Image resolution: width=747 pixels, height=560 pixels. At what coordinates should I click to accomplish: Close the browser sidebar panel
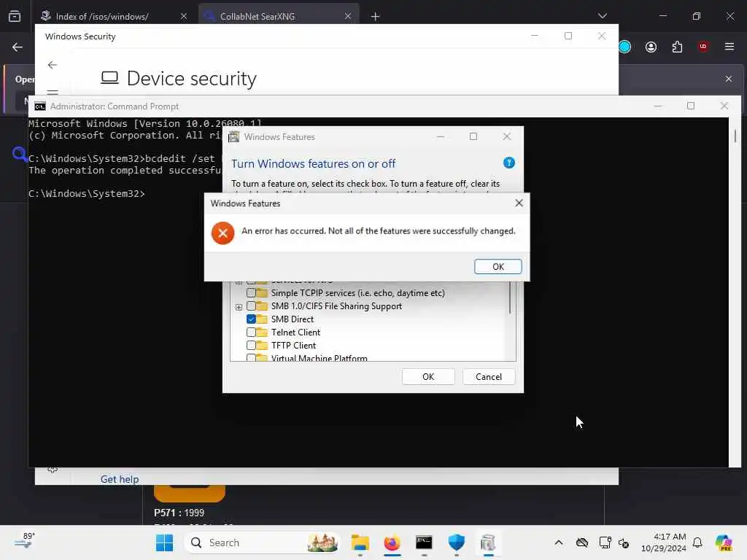click(x=729, y=79)
